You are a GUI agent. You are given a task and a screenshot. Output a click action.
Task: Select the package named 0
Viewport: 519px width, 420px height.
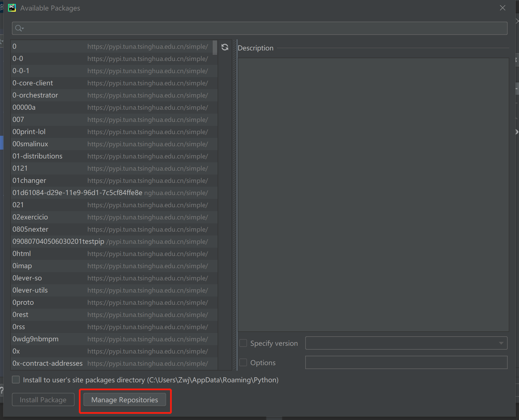click(114, 47)
